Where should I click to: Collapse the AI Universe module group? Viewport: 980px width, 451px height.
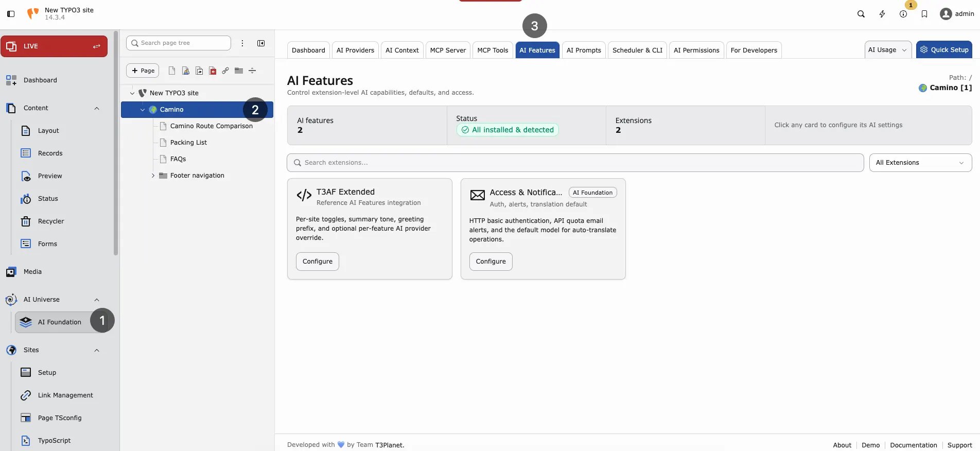point(97,300)
